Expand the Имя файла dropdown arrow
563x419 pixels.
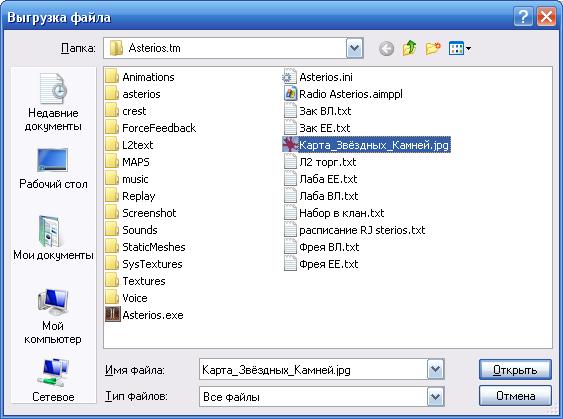point(436,369)
